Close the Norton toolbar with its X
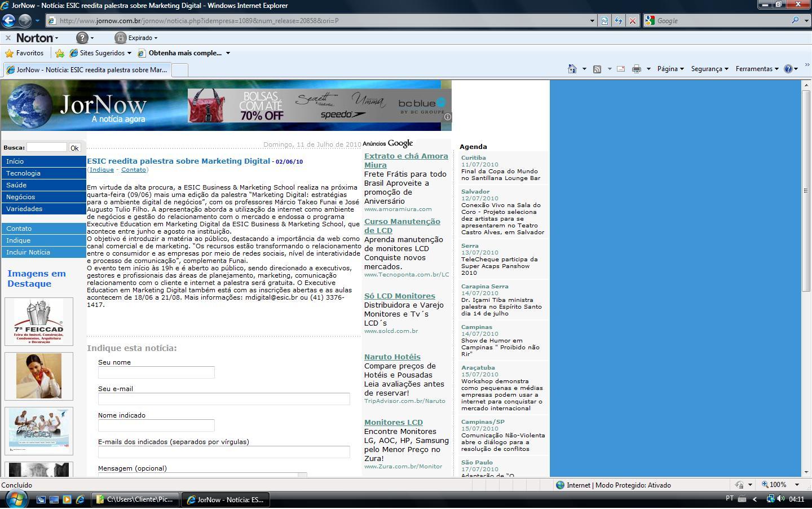The width and height of the screenshot is (812, 509). pyautogui.click(x=8, y=38)
